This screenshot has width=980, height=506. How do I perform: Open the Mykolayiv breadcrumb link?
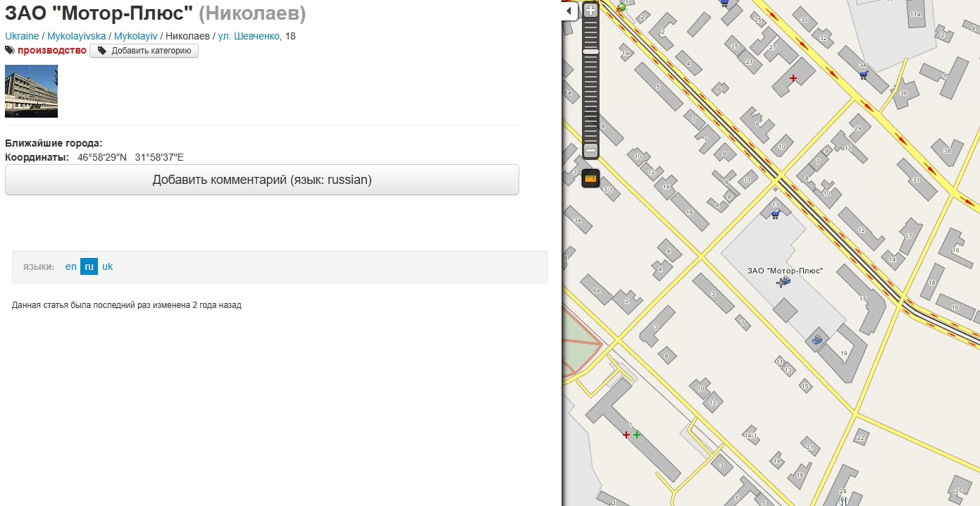pyautogui.click(x=136, y=36)
